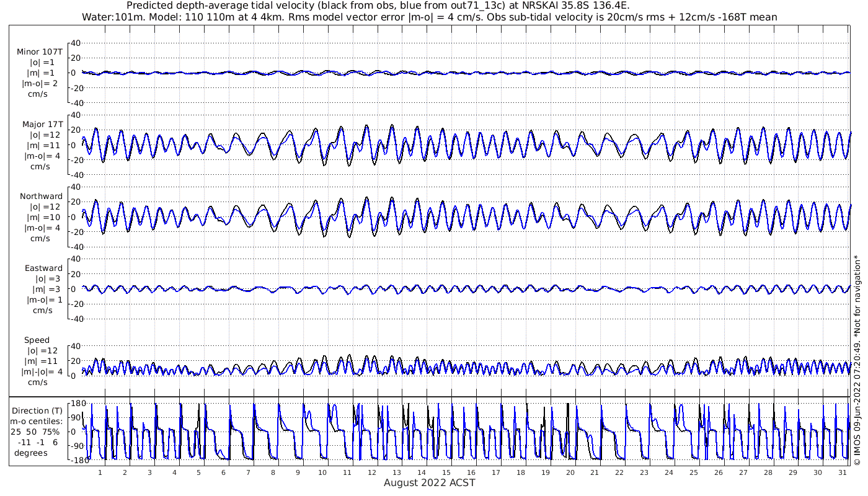
Task: Click the -180 tick label on the Direction axis
Action: click(76, 460)
